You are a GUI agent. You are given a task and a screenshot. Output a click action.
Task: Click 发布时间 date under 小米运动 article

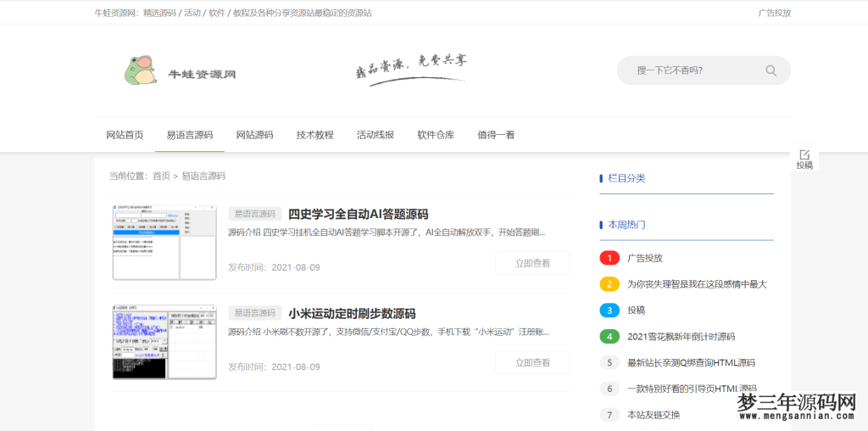tap(274, 367)
